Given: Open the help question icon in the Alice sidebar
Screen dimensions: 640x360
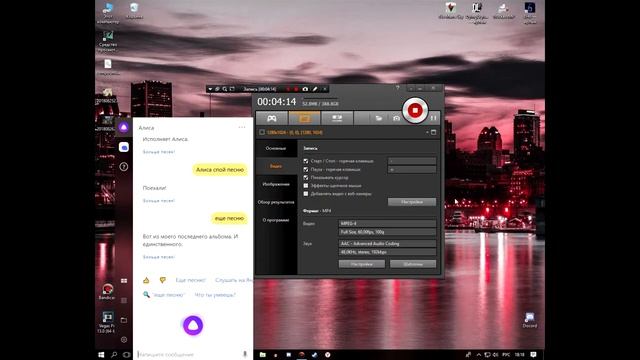Looking at the screenshot, I should coord(124,167).
